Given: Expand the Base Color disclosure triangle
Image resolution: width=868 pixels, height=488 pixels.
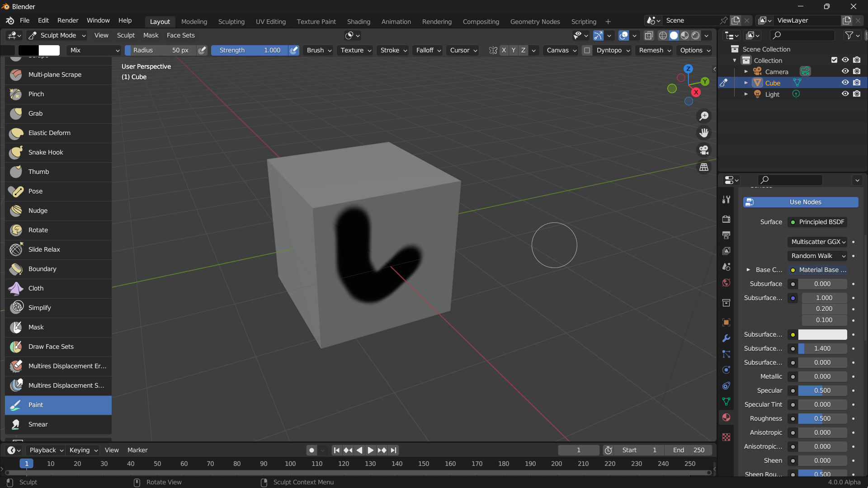Looking at the screenshot, I should (x=748, y=270).
